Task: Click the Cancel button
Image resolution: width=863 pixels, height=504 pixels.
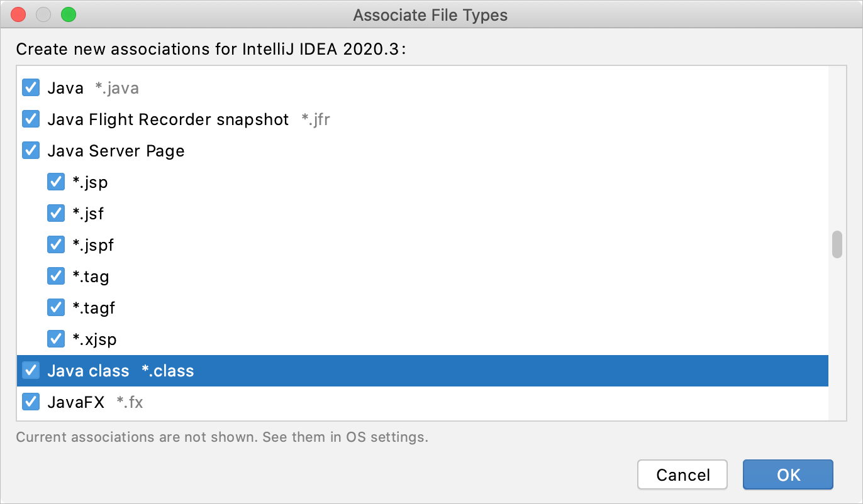Action: [x=682, y=474]
